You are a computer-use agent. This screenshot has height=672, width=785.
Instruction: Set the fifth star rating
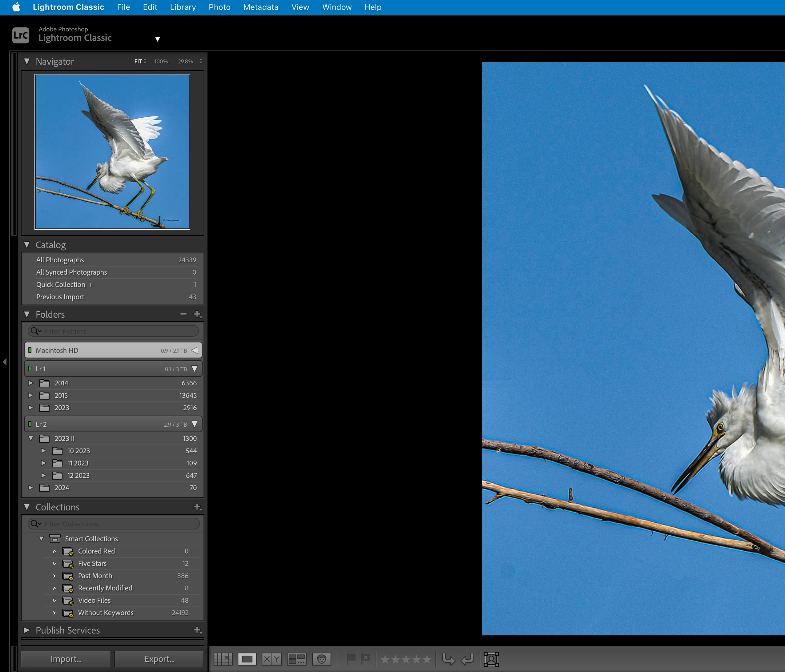pyautogui.click(x=427, y=659)
